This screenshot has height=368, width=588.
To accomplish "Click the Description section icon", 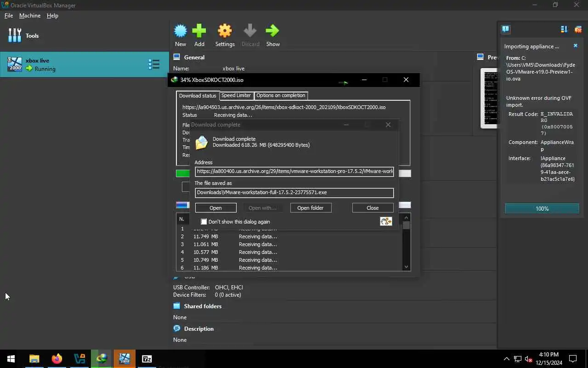I will [x=176, y=328].
